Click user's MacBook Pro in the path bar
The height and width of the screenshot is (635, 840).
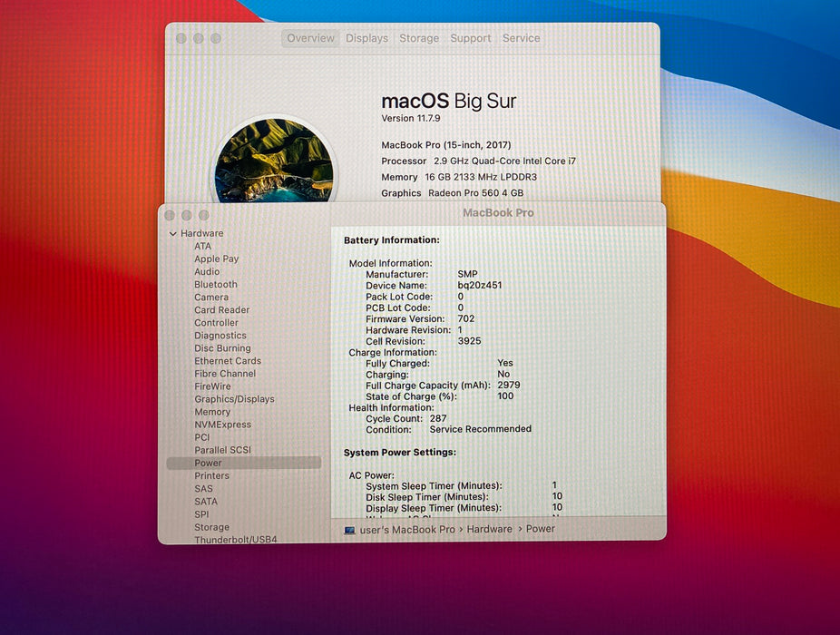[407, 530]
